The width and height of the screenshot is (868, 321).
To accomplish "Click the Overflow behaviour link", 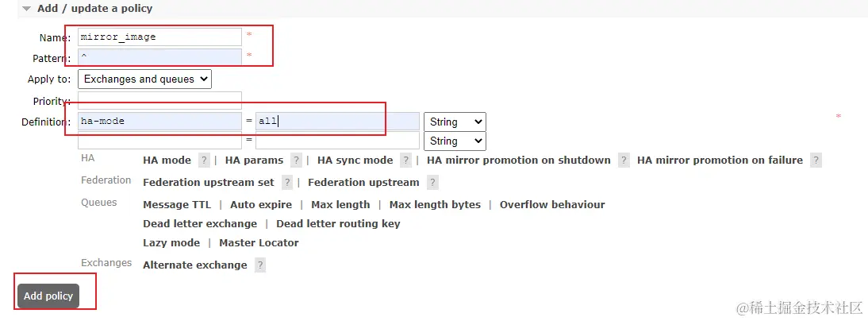I will coord(552,204).
